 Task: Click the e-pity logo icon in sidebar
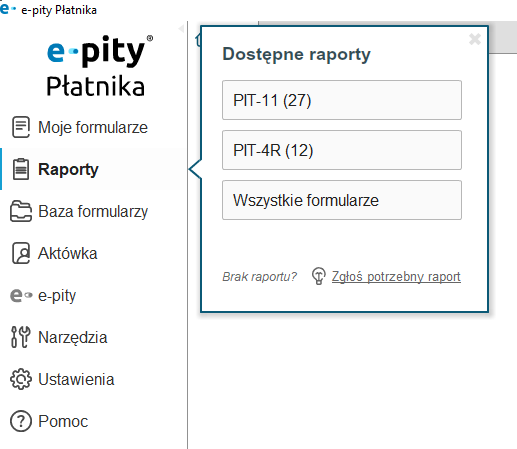(21, 295)
